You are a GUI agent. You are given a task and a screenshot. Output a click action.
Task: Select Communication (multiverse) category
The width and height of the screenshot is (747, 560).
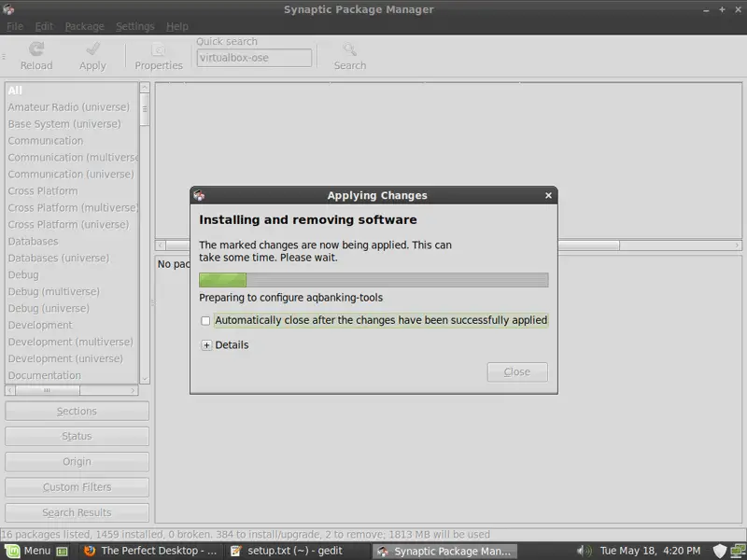tap(72, 157)
